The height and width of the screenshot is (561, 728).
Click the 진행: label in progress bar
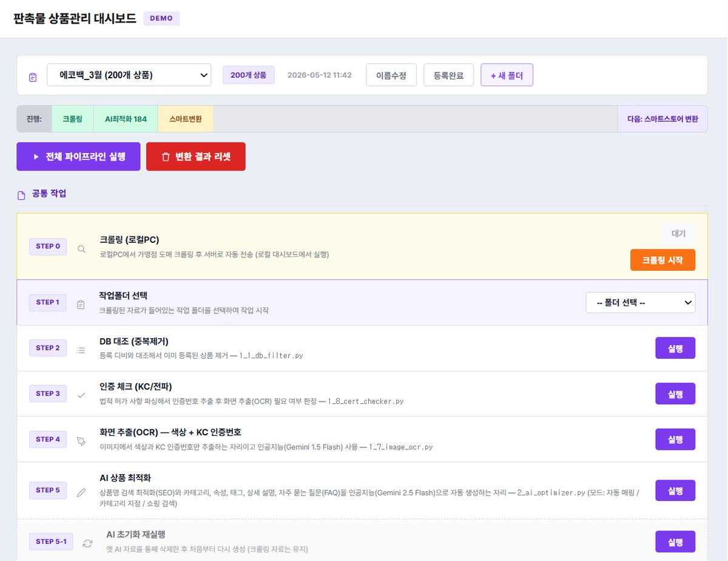point(35,119)
